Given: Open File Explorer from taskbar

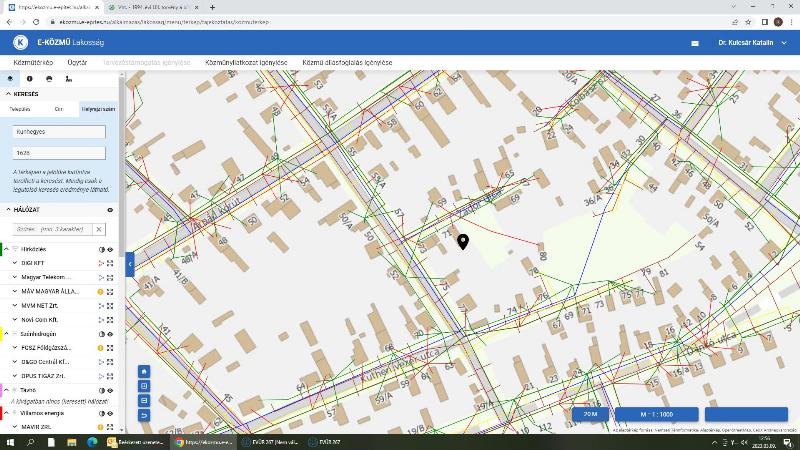Looking at the screenshot, I should (71, 442).
